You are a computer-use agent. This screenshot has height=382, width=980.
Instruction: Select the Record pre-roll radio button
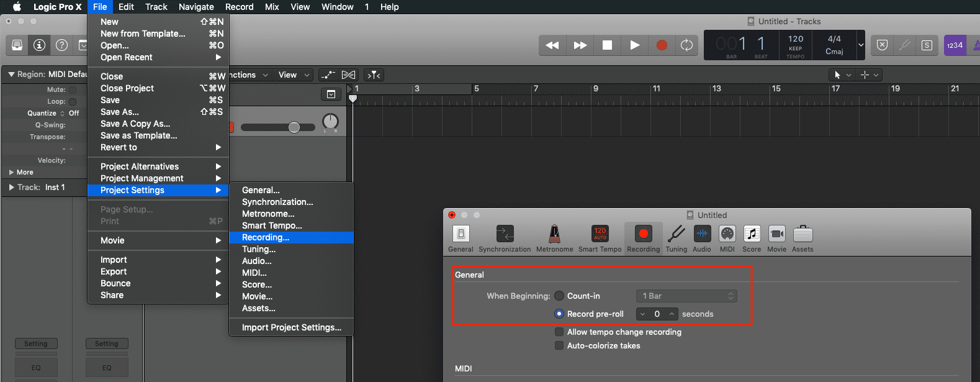[x=559, y=314]
